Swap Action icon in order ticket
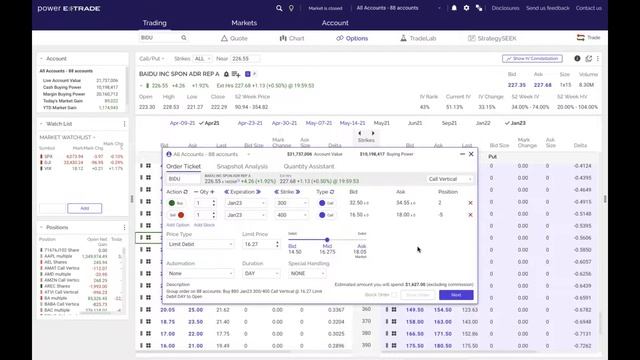640x360 pixels. (x=185, y=192)
